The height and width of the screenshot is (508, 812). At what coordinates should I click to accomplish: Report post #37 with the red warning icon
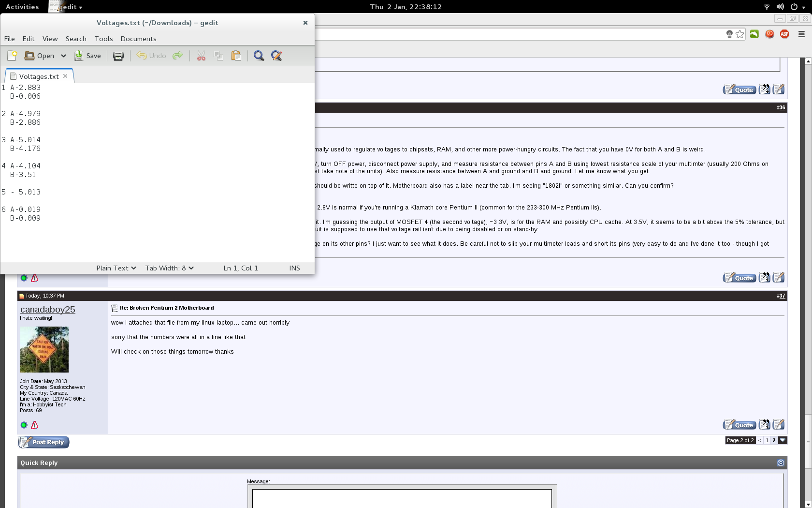(34, 425)
